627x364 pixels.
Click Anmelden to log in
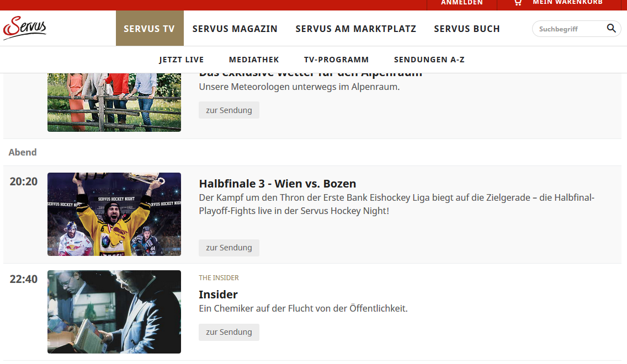pos(461,3)
